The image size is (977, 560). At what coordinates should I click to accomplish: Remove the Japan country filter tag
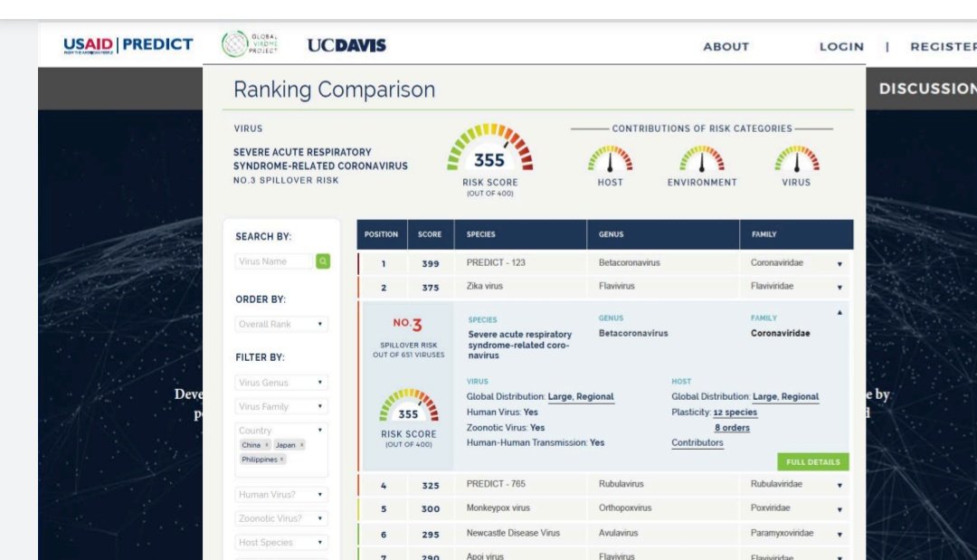coord(301,445)
